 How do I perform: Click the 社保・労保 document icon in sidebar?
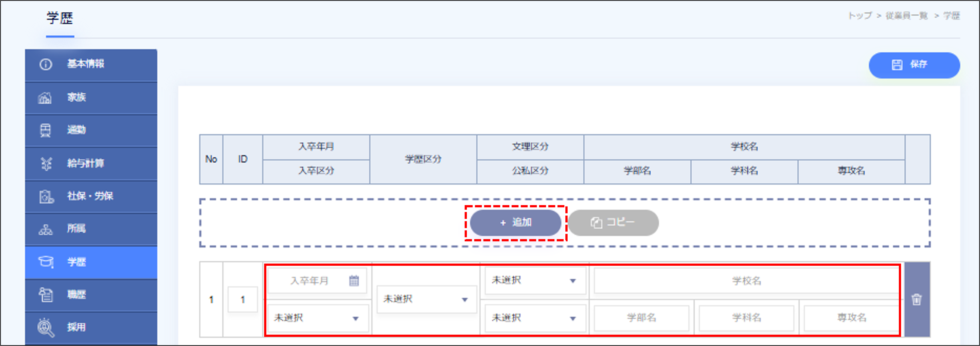pyautogui.click(x=46, y=197)
